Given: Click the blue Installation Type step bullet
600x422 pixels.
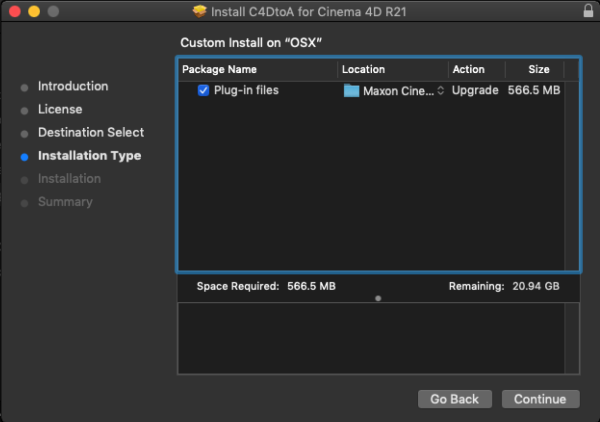Looking at the screenshot, I should point(24,156).
